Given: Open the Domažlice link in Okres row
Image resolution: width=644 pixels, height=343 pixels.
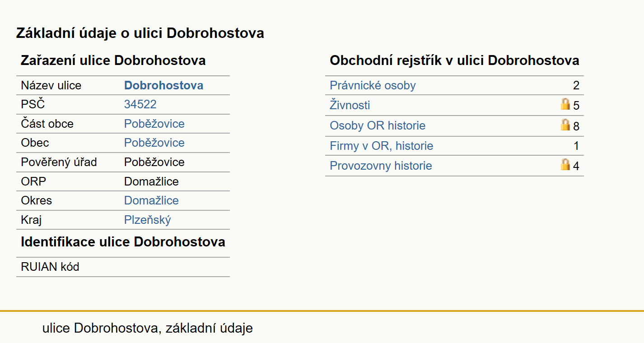Looking at the screenshot, I should point(151,200).
